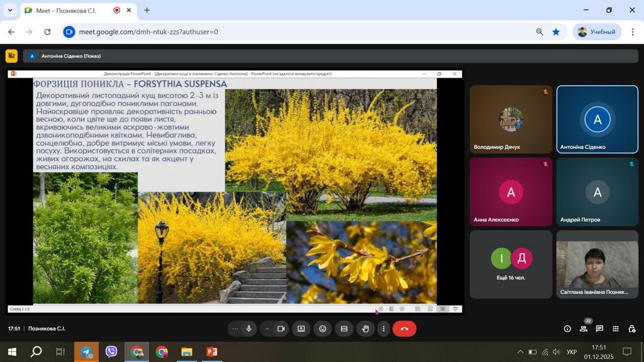The image size is (644, 362).
Task: Click the Present screen icon
Action: tap(301, 329)
